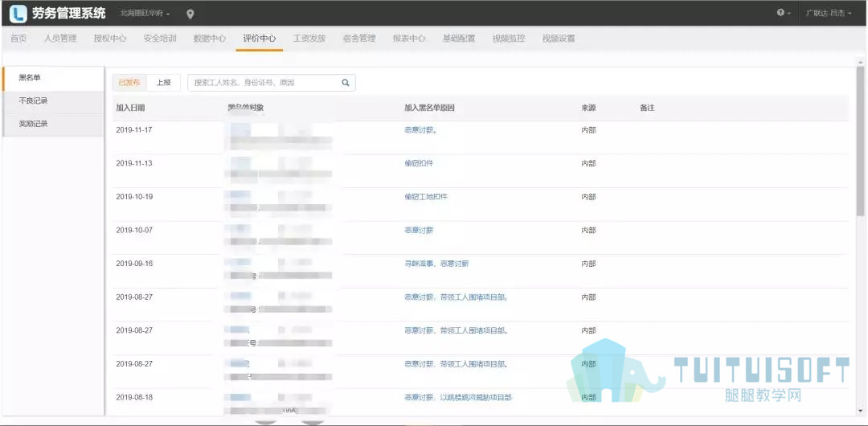This screenshot has height=426, width=868.
Task: Open the help question-mark icon menu
Action: [x=784, y=13]
